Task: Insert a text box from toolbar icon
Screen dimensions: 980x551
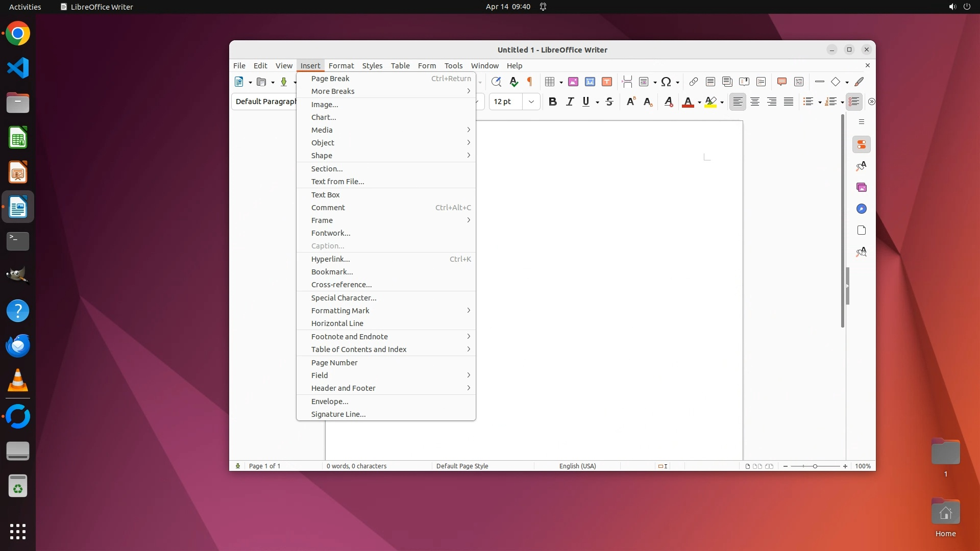Action: (x=606, y=82)
